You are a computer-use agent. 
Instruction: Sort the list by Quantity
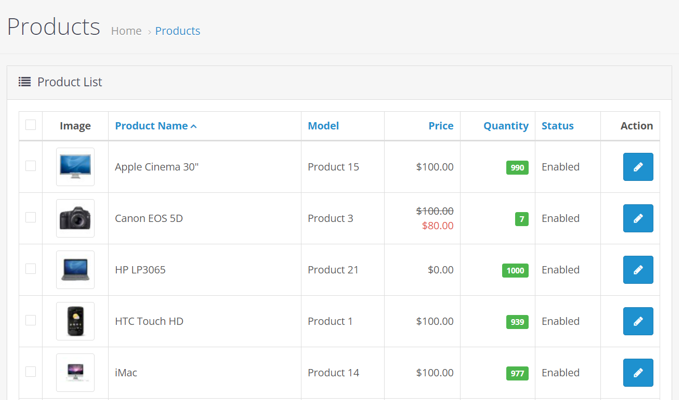(x=506, y=126)
